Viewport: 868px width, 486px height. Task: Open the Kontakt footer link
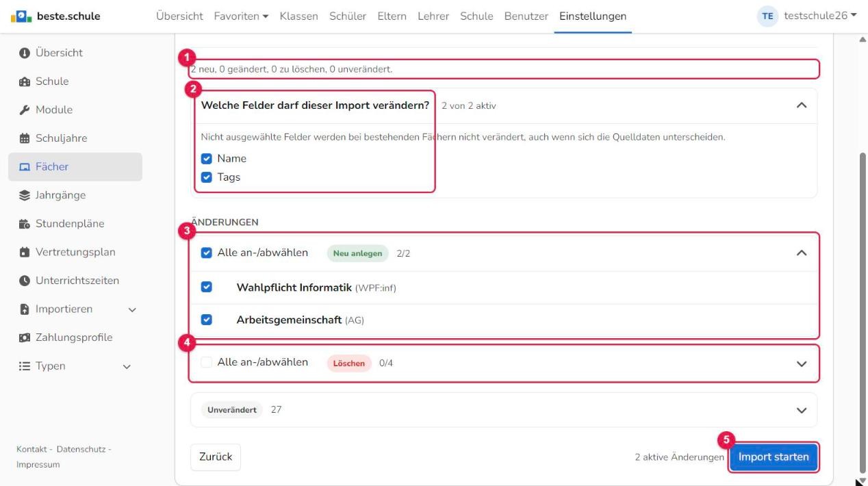(x=32, y=450)
